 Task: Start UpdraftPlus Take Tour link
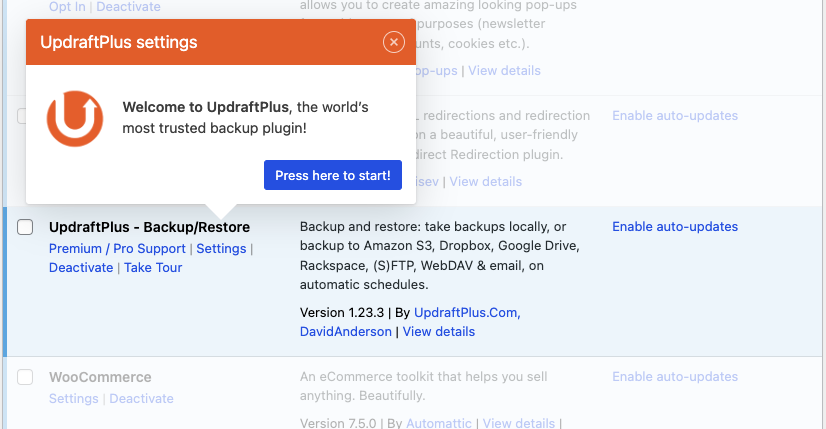click(x=153, y=268)
